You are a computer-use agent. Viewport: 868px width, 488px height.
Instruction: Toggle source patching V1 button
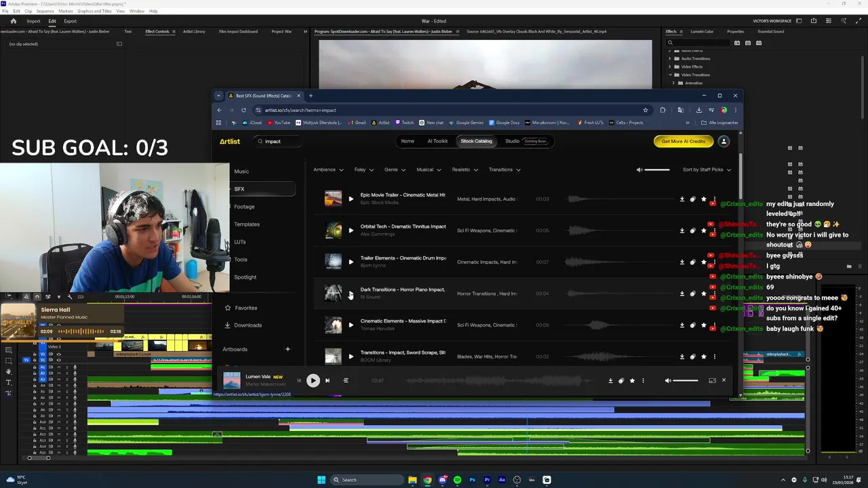[x=26, y=360]
